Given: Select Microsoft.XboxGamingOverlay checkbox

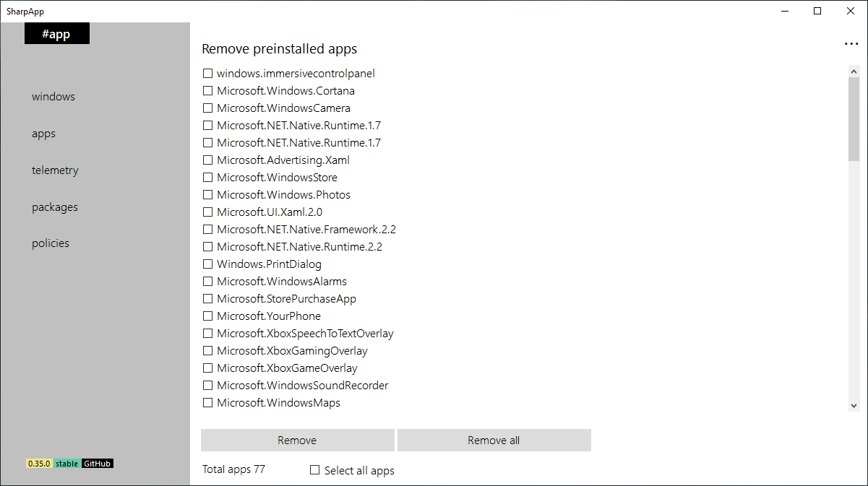Looking at the screenshot, I should [208, 351].
